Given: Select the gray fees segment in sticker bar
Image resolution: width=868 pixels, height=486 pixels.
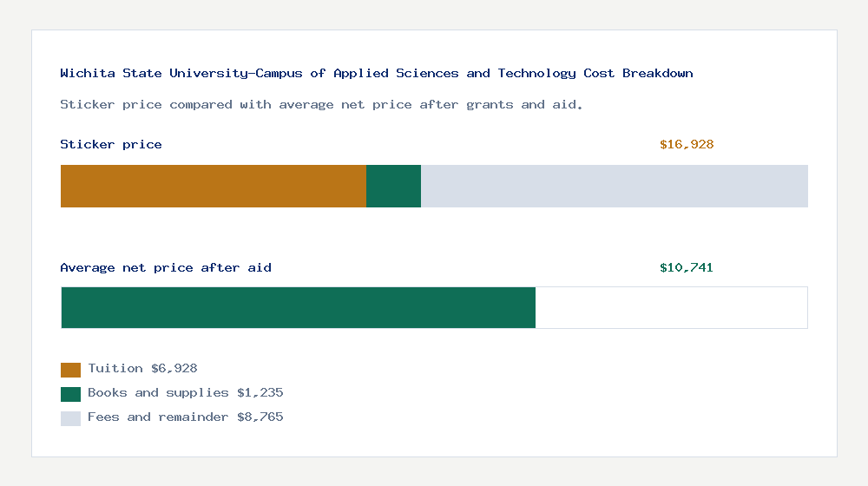Looking at the screenshot, I should pos(615,186).
